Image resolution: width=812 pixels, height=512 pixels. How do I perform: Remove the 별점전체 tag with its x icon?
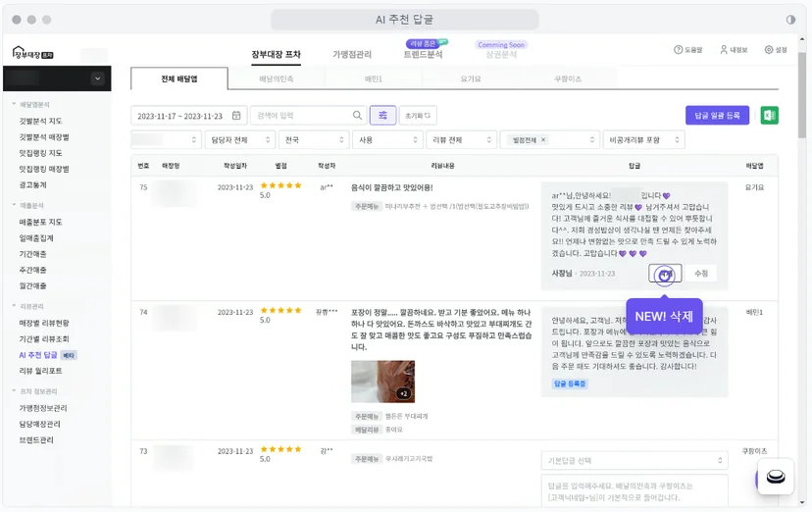(543, 140)
